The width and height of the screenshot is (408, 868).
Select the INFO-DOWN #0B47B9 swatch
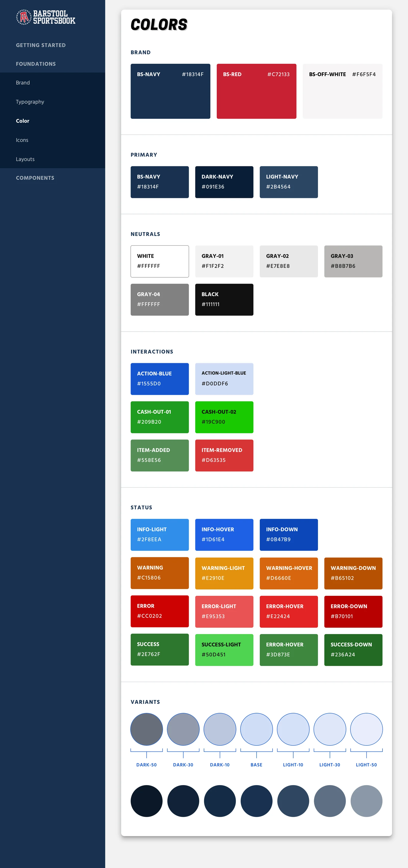[289, 535]
